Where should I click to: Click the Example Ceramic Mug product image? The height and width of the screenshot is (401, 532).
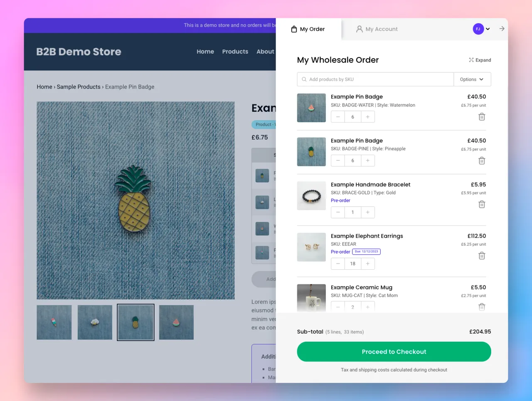[311, 298]
